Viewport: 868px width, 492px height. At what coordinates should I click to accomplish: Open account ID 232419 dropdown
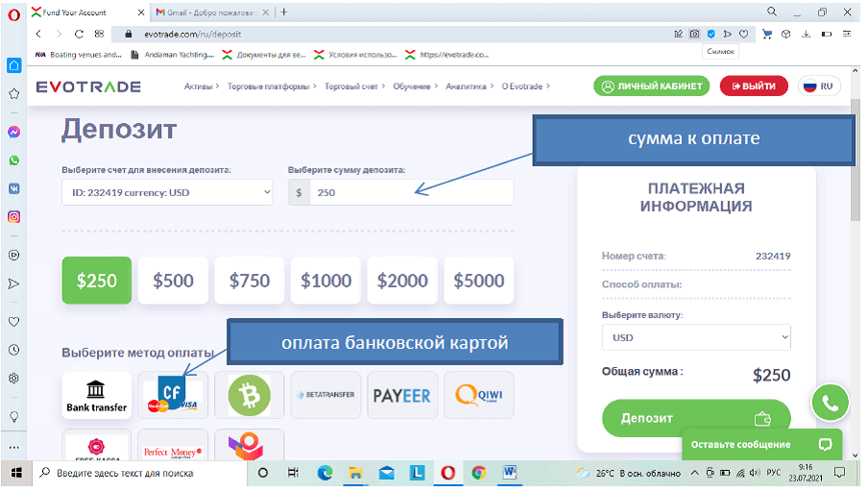168,192
